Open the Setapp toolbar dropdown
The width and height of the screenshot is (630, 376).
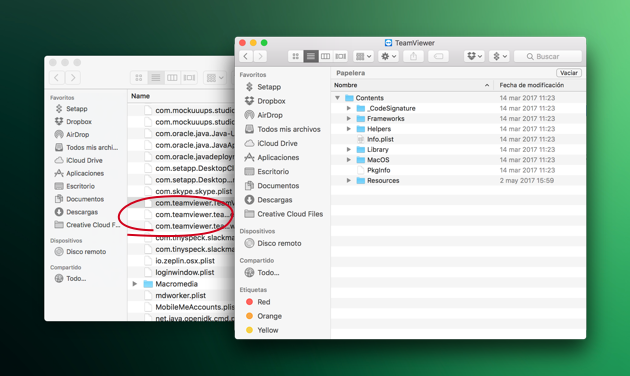[x=499, y=56]
